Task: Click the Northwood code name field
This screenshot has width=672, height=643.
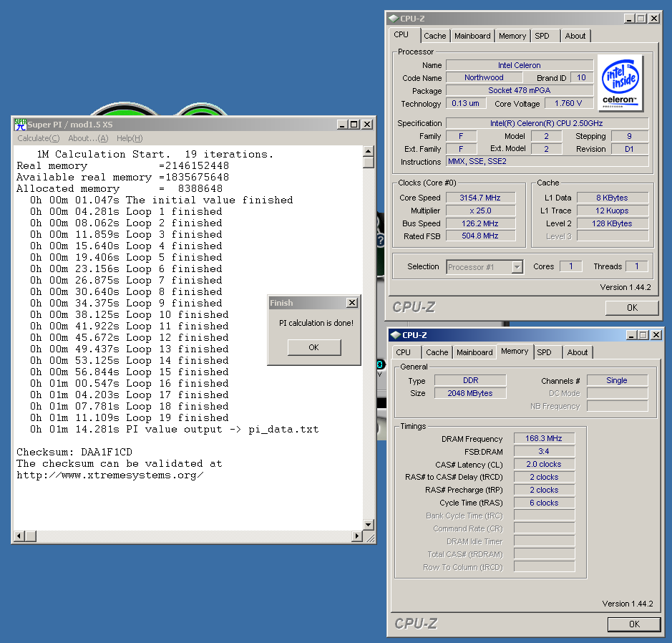Action: pyautogui.click(x=484, y=77)
